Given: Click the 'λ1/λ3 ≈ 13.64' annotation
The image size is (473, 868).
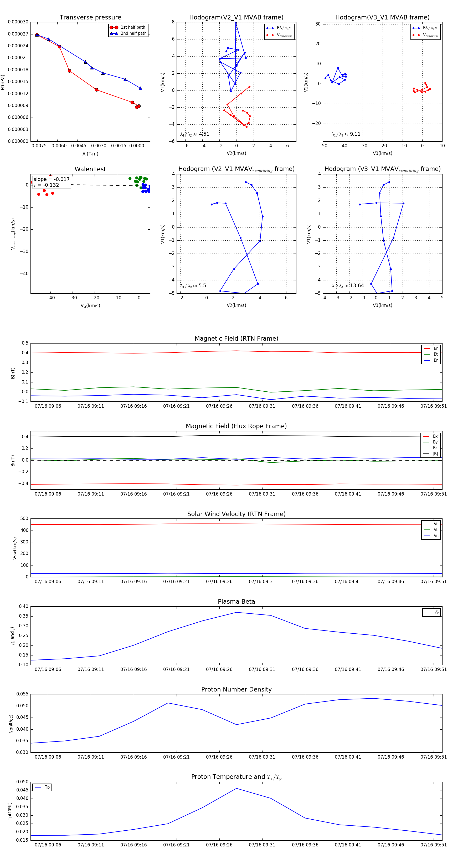Looking at the screenshot, I should point(348,286).
